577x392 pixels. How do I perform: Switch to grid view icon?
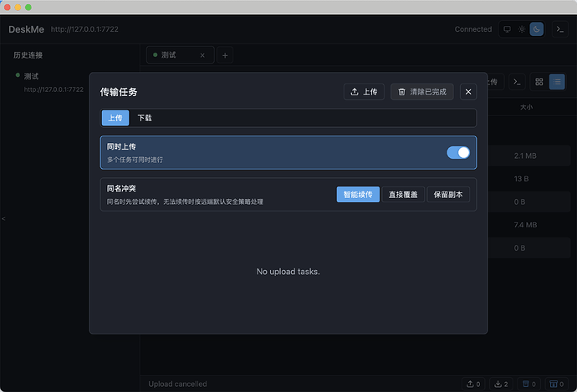pyautogui.click(x=539, y=82)
